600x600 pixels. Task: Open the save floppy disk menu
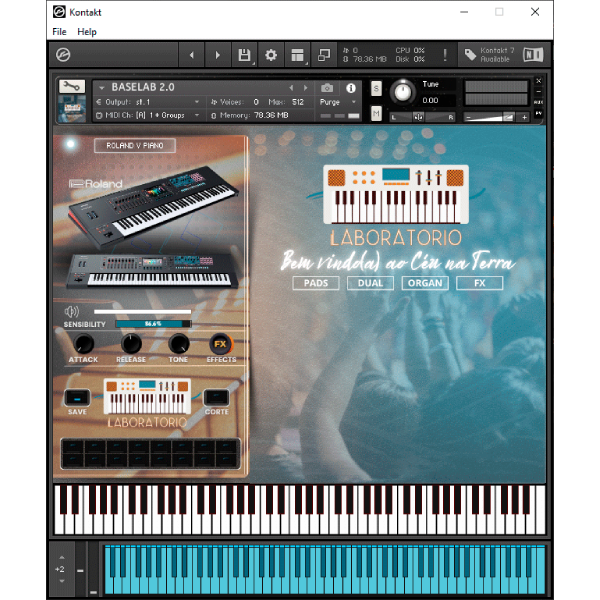pyautogui.click(x=244, y=55)
